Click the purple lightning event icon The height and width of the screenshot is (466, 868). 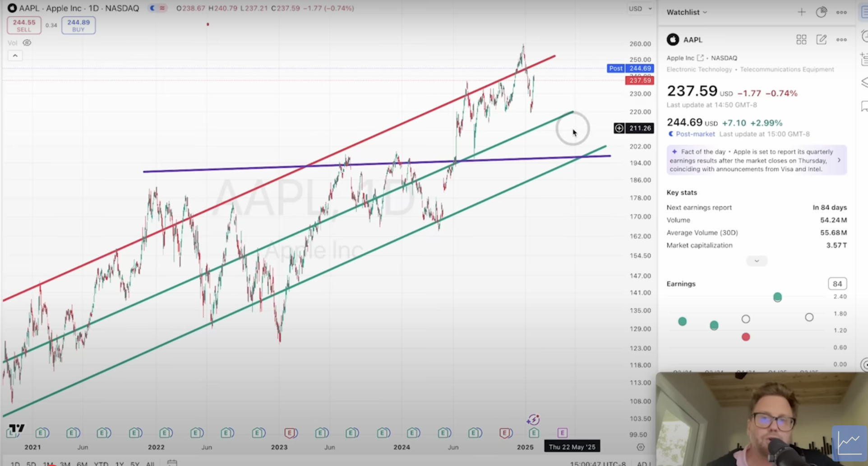tap(533, 420)
